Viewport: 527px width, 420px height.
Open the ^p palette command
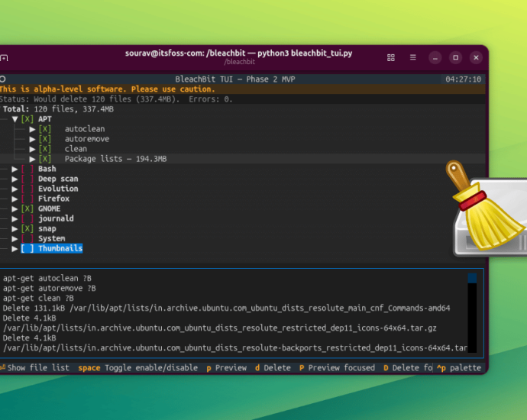(459, 367)
